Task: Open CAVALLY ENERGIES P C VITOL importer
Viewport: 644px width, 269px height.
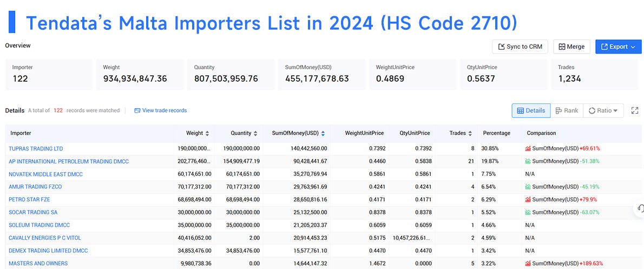Action: 45,238
